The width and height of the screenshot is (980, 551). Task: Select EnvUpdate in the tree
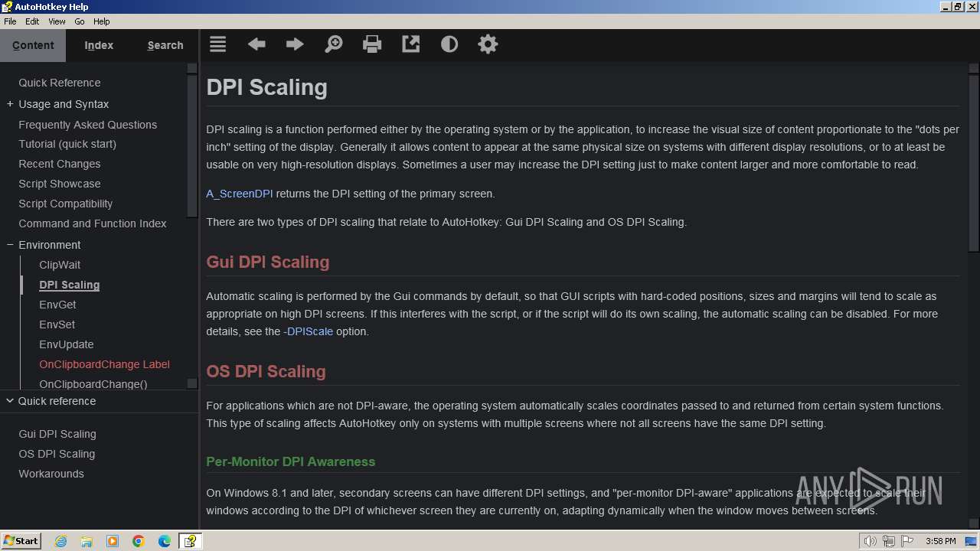(x=67, y=344)
